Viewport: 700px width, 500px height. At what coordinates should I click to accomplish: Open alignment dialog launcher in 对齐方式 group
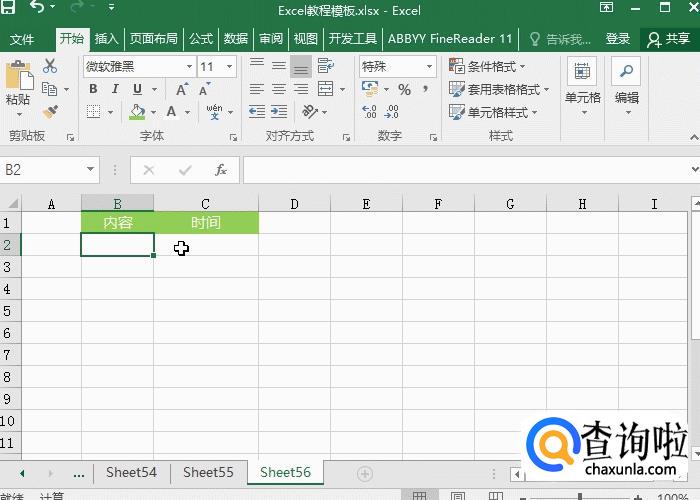346,138
